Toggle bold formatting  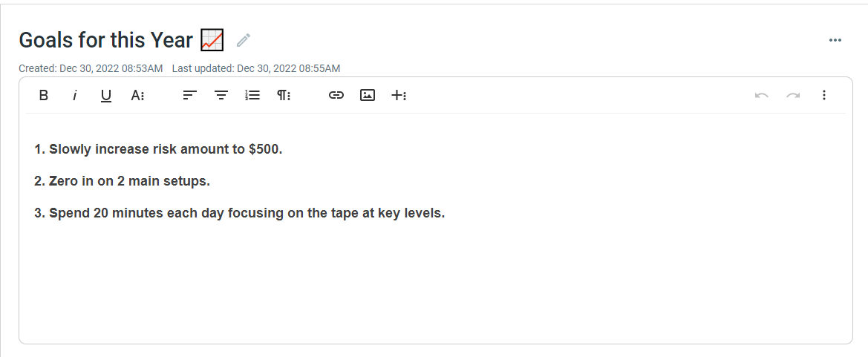pyautogui.click(x=44, y=95)
